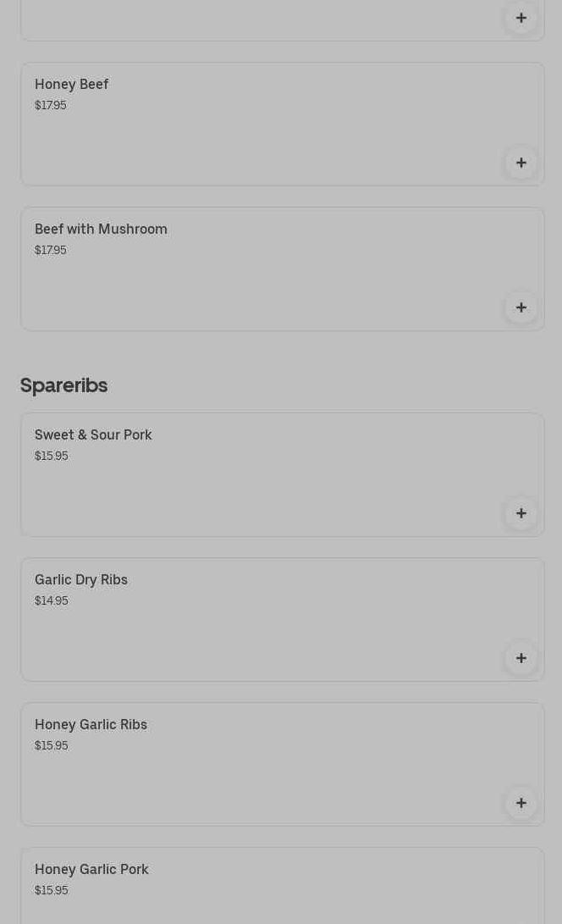
Task: Open Honey Garlic Ribs item name
Action: (91, 724)
